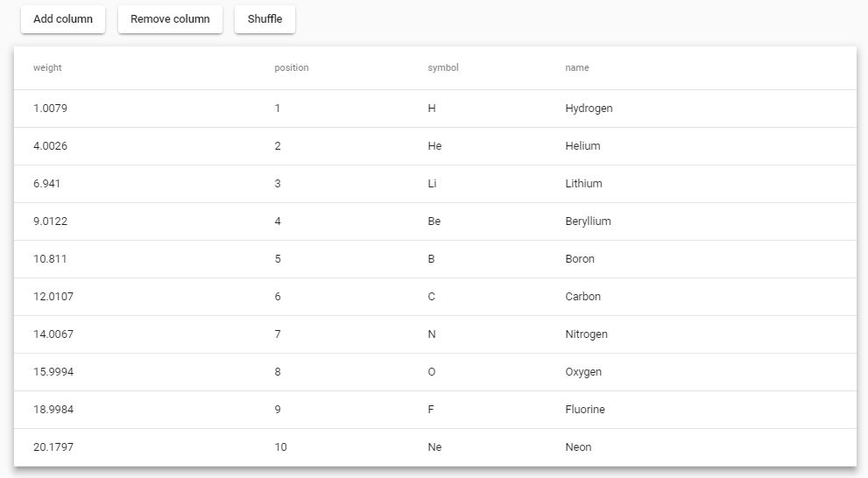This screenshot has height=478, width=868.
Task: Click the Add column button
Action: [63, 19]
